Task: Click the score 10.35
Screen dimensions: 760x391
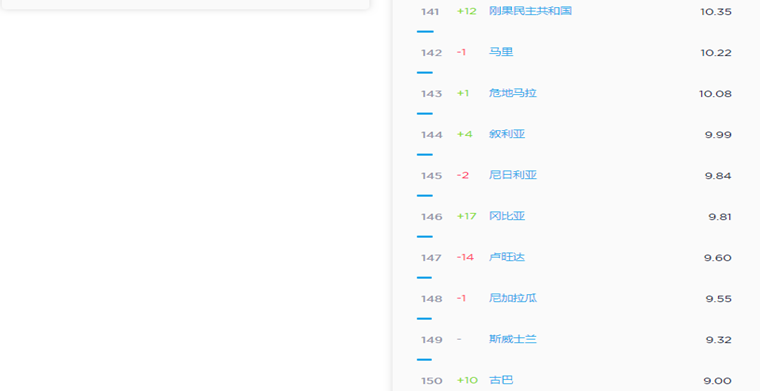Action: tap(716, 12)
